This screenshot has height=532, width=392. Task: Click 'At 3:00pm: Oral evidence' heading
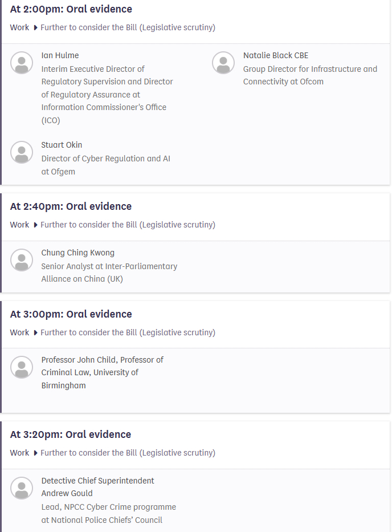coord(71,314)
